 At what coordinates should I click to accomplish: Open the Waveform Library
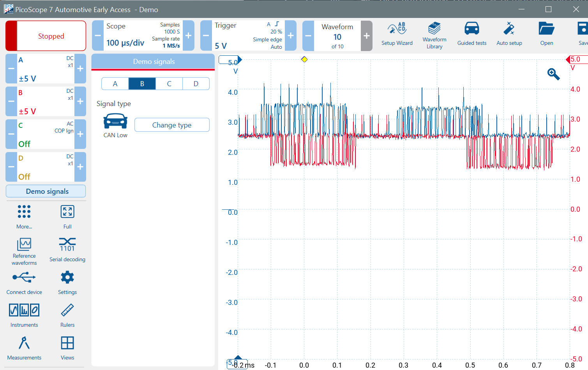[434, 35]
